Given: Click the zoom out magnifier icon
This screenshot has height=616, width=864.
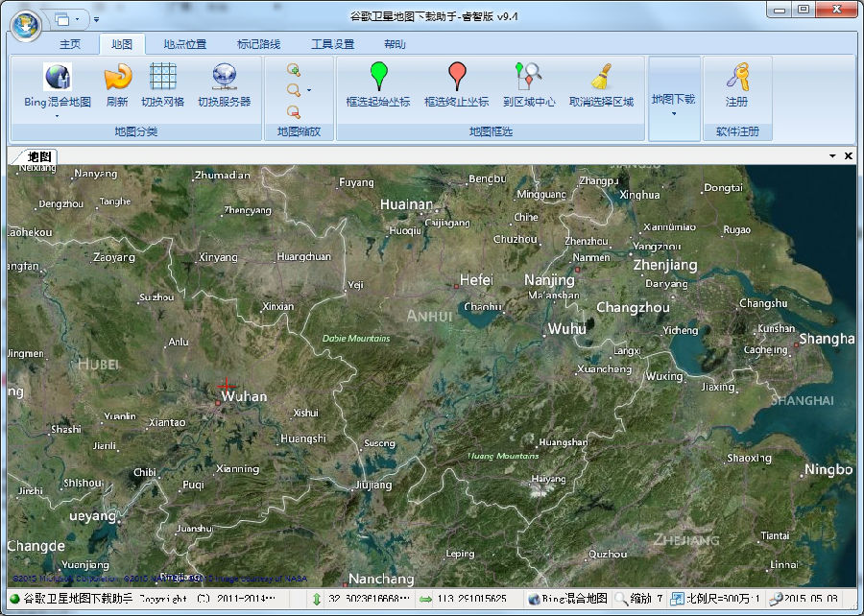Looking at the screenshot, I should point(294,111).
